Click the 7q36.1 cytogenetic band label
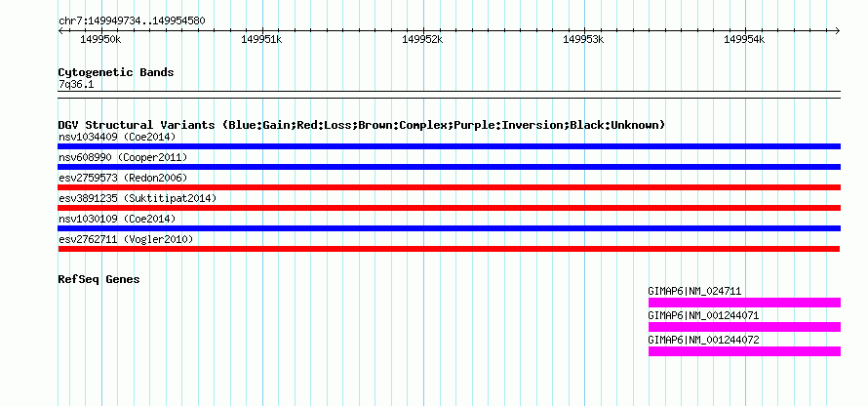Screen dimensions: 868x406 point(76,85)
